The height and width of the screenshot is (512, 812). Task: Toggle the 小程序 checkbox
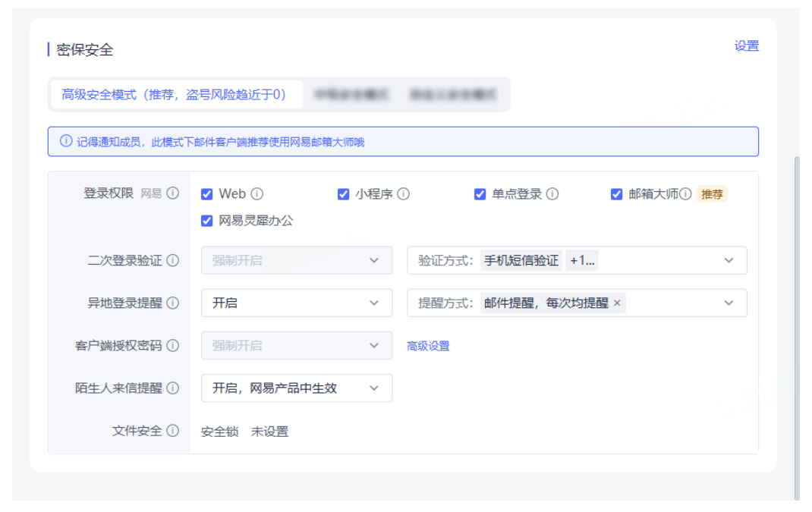(x=343, y=194)
